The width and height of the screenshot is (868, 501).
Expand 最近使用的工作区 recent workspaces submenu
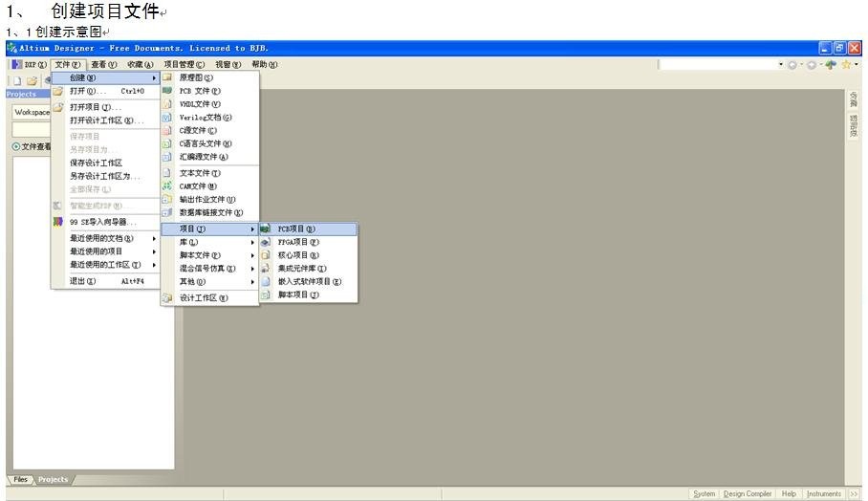coord(106,265)
